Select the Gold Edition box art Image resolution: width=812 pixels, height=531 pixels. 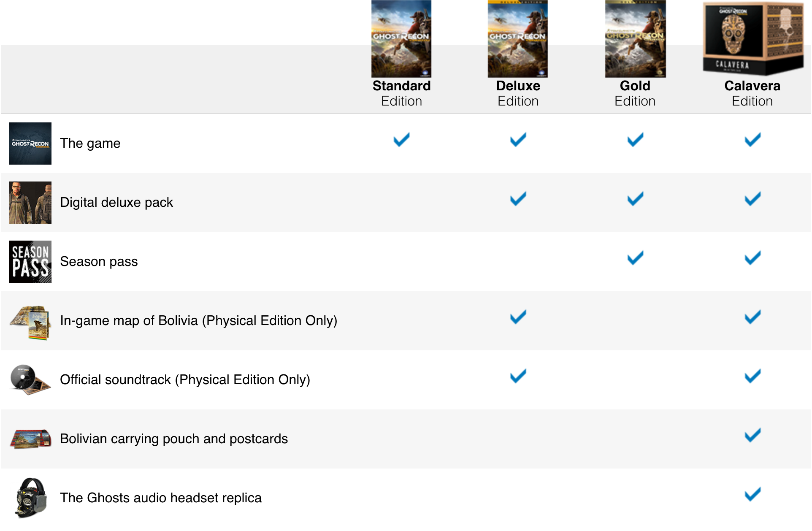click(x=635, y=39)
